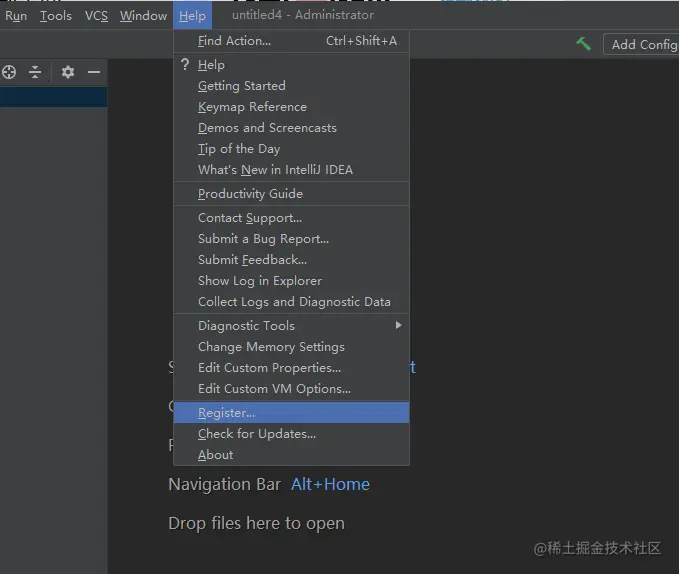Open Edit Custom Properties...
The width and height of the screenshot is (679, 574).
pyautogui.click(x=291, y=368)
